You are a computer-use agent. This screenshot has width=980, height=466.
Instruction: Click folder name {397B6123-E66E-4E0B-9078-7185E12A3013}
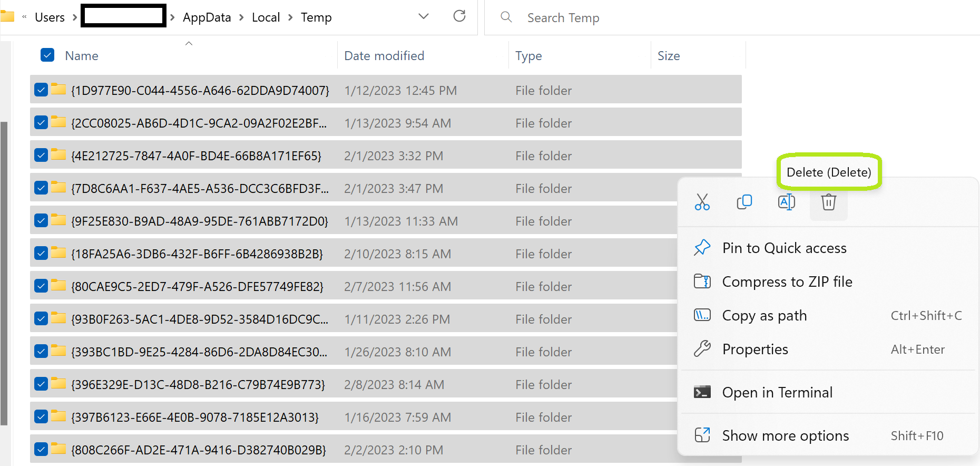click(x=195, y=417)
